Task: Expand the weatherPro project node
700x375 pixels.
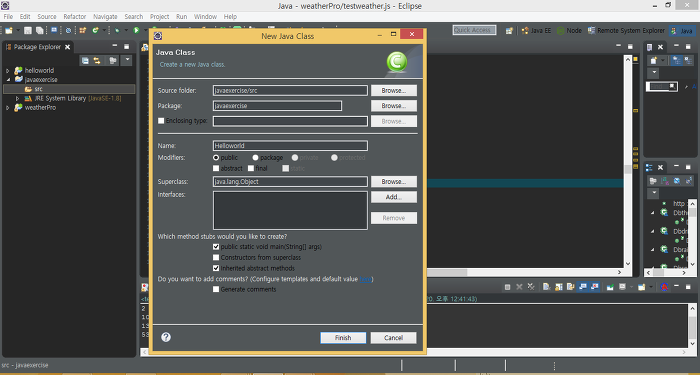Action: (x=8, y=108)
